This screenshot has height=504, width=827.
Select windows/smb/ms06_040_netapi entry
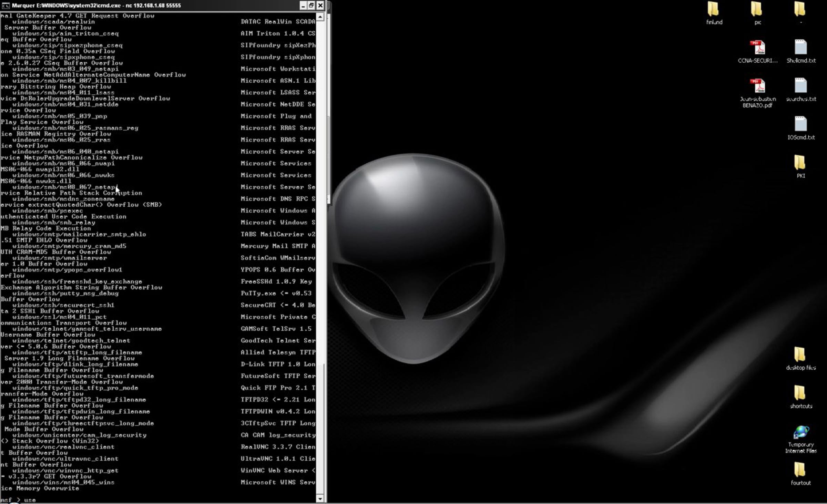[65, 152]
